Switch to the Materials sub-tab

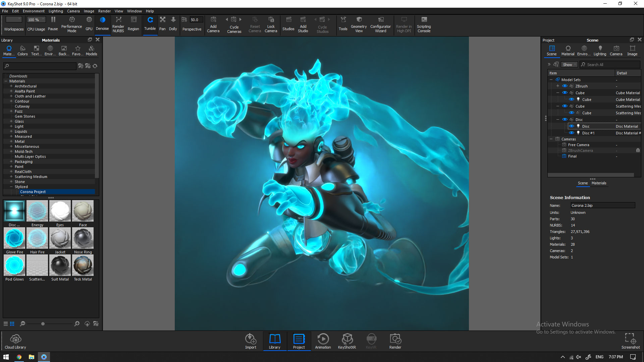[599, 183]
